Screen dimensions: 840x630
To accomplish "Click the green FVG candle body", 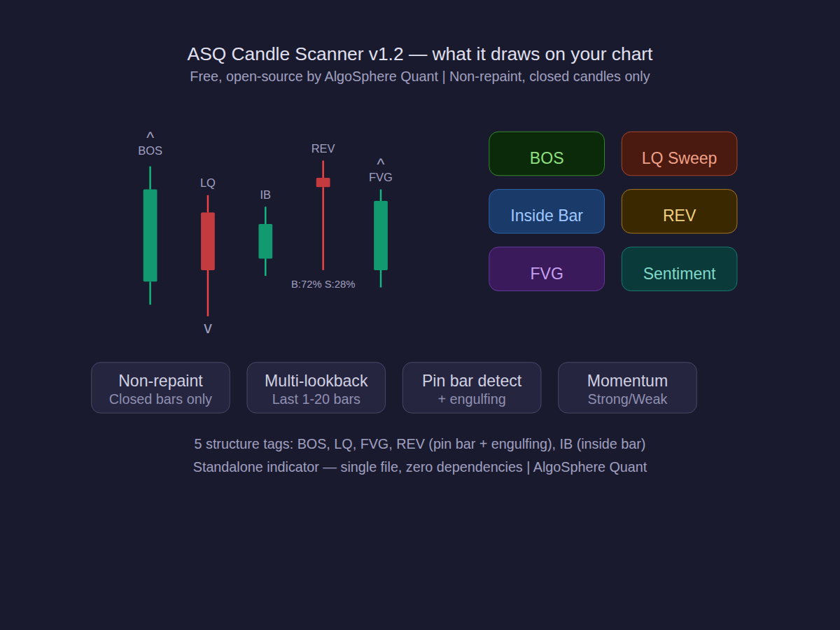I will (381, 235).
